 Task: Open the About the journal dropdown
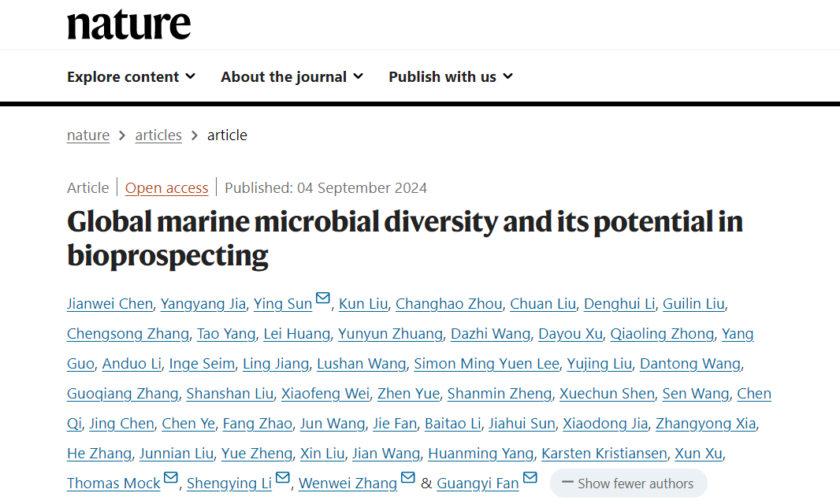click(292, 76)
